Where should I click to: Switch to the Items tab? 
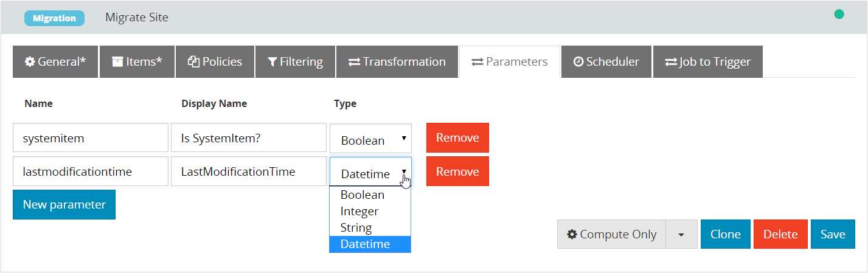point(137,61)
